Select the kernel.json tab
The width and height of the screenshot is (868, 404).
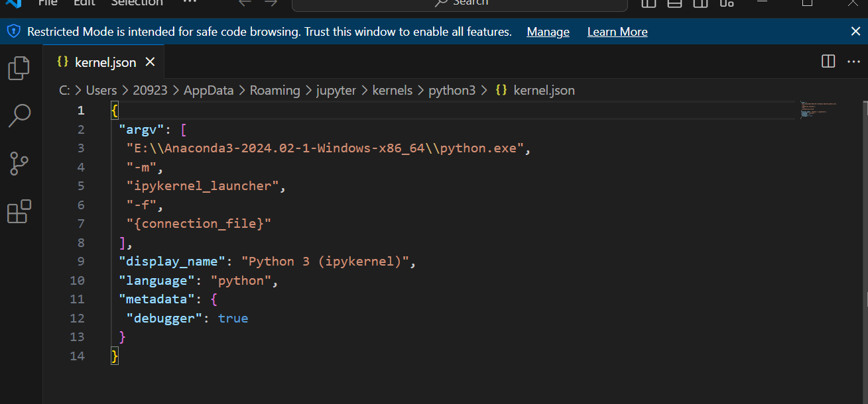click(x=104, y=62)
